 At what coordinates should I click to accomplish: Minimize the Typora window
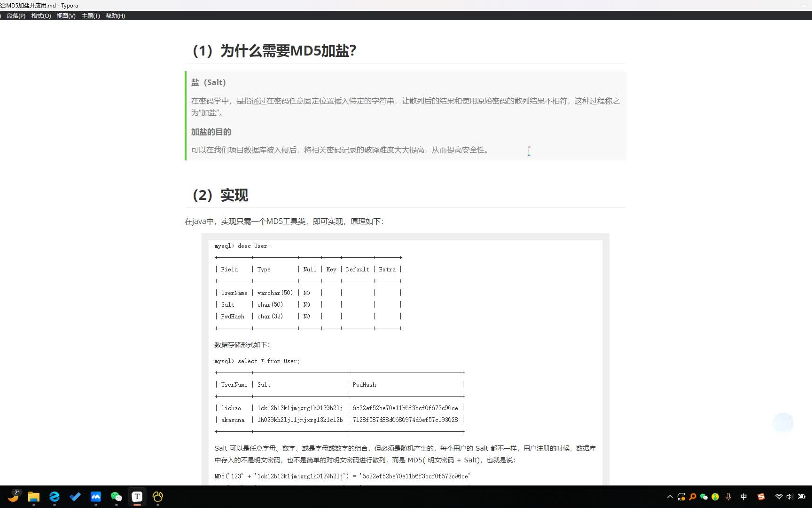(804, 5)
